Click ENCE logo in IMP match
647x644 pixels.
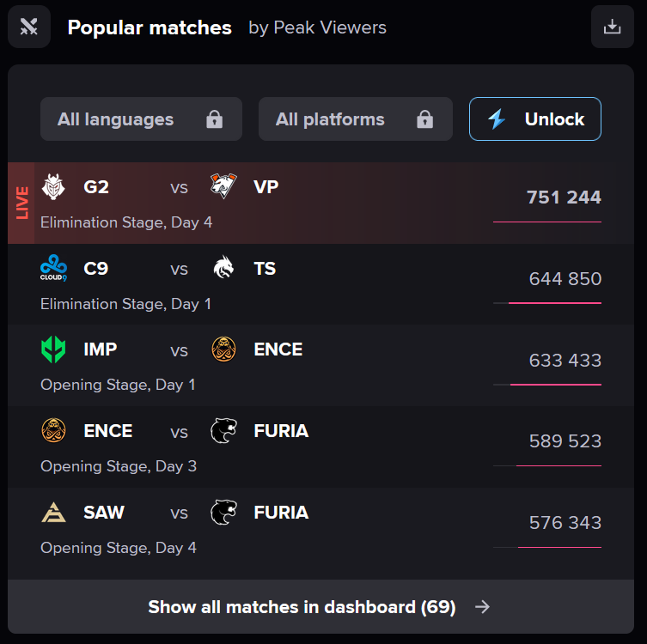coord(223,349)
